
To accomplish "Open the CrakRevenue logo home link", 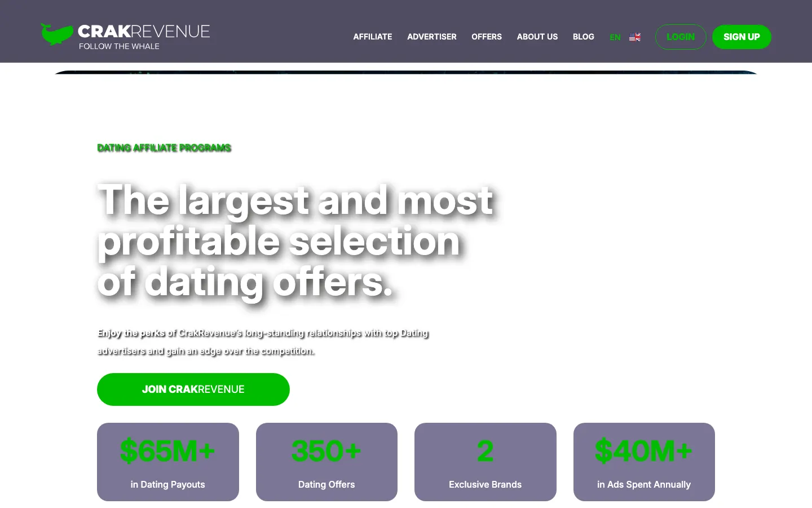I will click(125, 35).
